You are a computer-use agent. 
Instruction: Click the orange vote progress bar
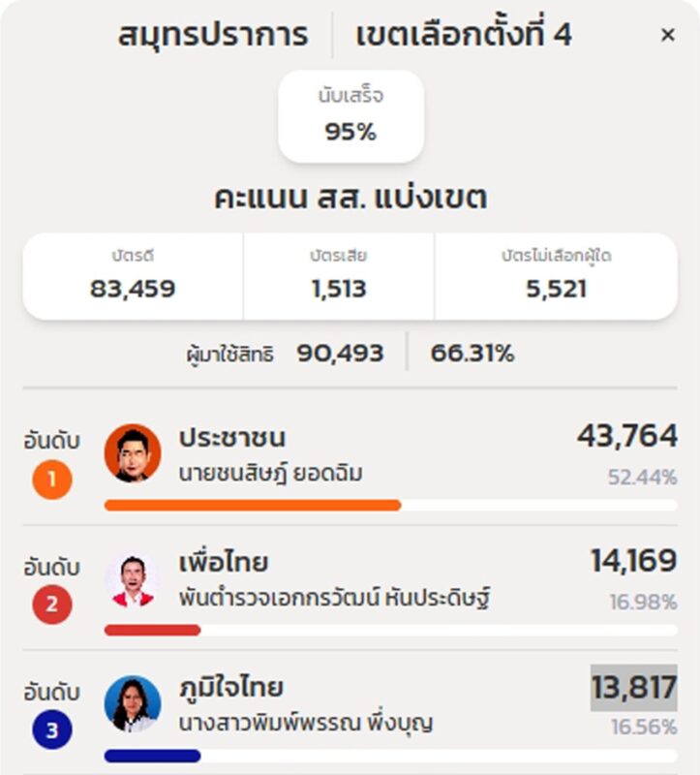pos(252,505)
